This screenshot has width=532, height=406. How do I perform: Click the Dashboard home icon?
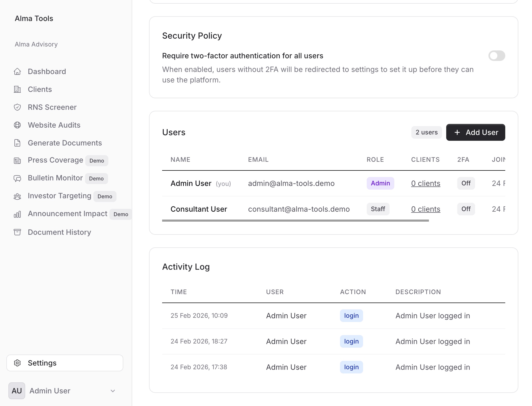click(x=17, y=71)
